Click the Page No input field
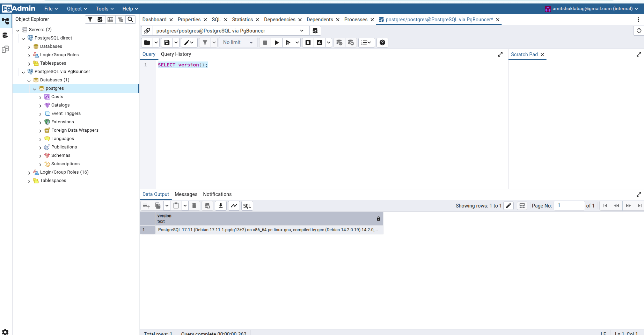The image size is (644, 335). [x=569, y=206]
